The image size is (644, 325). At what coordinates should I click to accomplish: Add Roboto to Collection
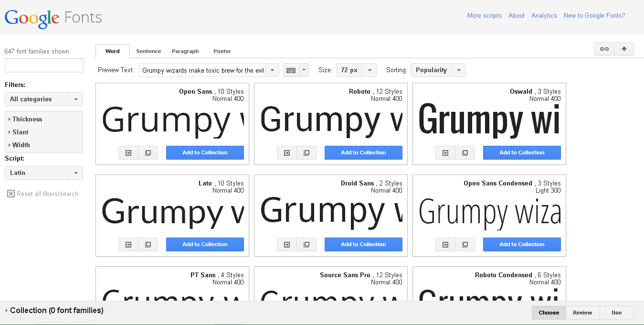[363, 152]
